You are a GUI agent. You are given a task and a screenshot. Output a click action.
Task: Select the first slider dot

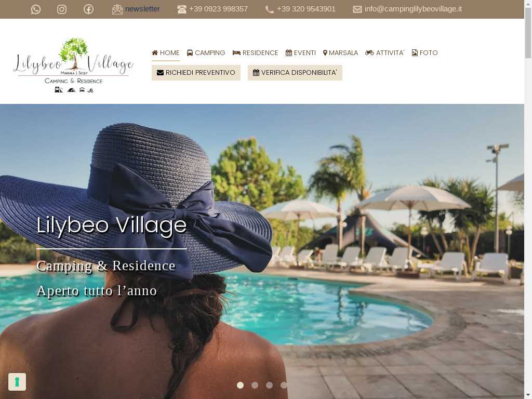(x=240, y=385)
